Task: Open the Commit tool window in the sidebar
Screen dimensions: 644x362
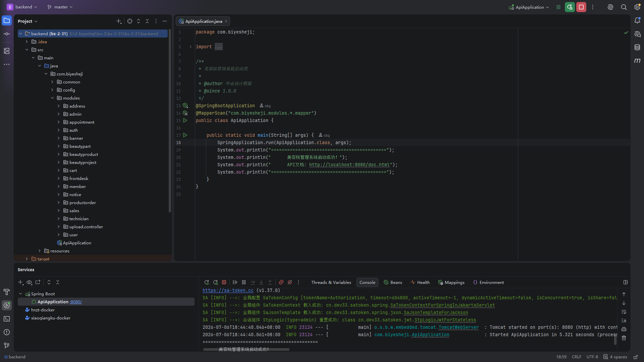Action: tap(7, 34)
